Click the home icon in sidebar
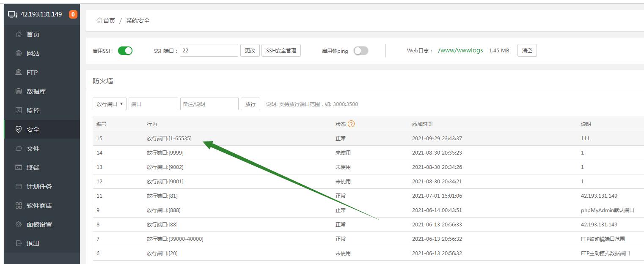Image resolution: width=644 pixels, height=264 pixels. pos(19,35)
